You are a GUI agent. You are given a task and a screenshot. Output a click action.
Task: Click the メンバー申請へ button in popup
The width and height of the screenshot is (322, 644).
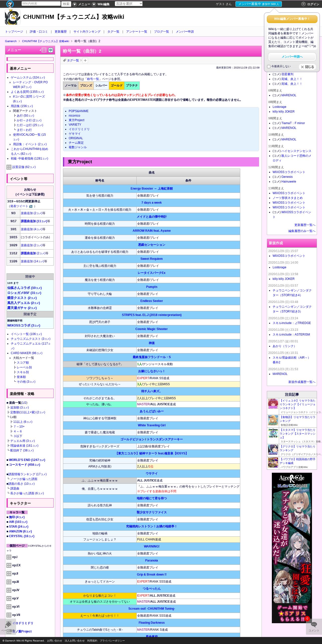pos(292,57)
